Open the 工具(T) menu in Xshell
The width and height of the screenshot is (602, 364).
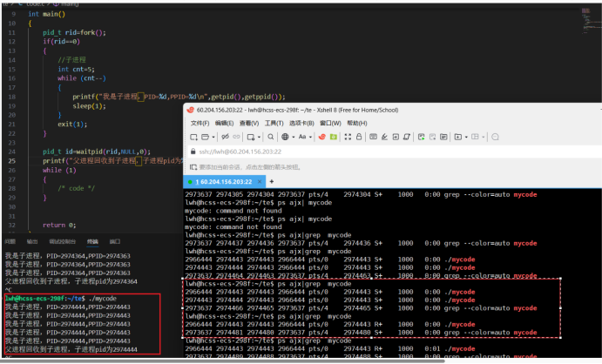point(274,123)
